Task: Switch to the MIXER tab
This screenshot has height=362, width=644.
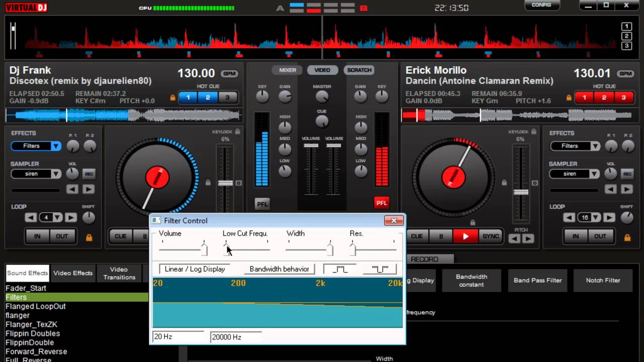Action: click(288, 70)
